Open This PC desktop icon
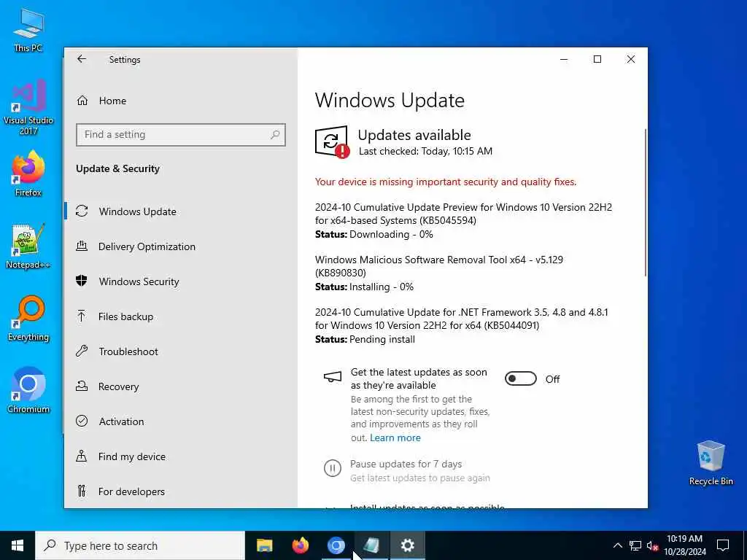Screen dimensions: 747x560 (28, 29)
